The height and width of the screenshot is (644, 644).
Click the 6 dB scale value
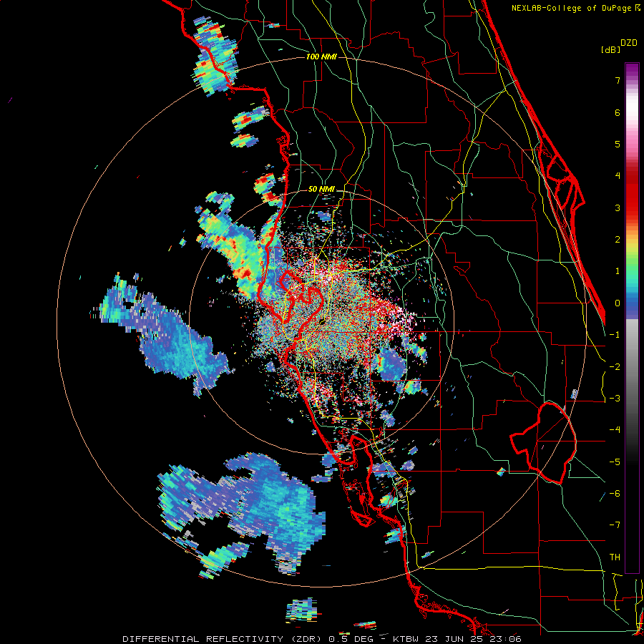(x=618, y=112)
